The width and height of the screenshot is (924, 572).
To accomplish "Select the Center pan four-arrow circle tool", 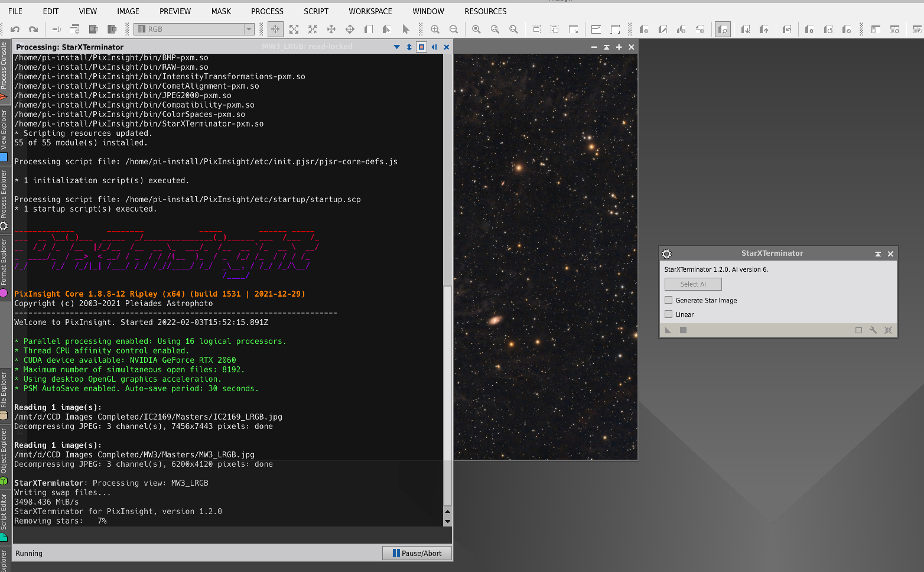I will (350, 29).
